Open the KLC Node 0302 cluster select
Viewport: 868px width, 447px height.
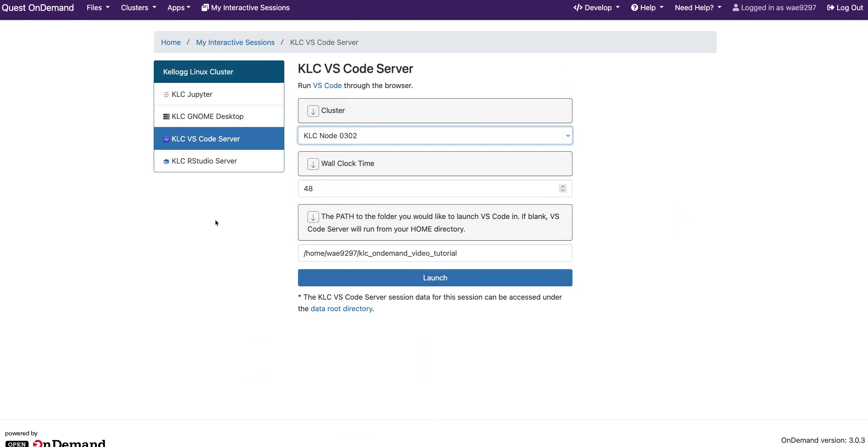tap(435, 136)
